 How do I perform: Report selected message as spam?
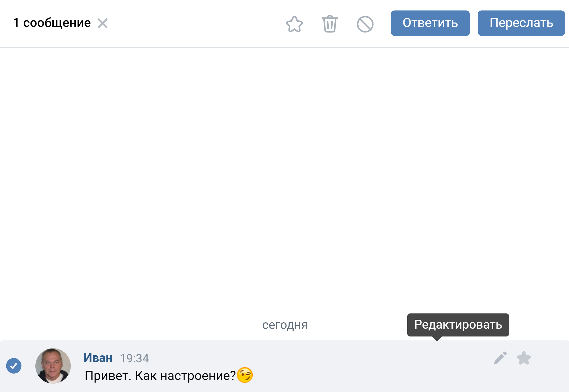click(x=365, y=24)
